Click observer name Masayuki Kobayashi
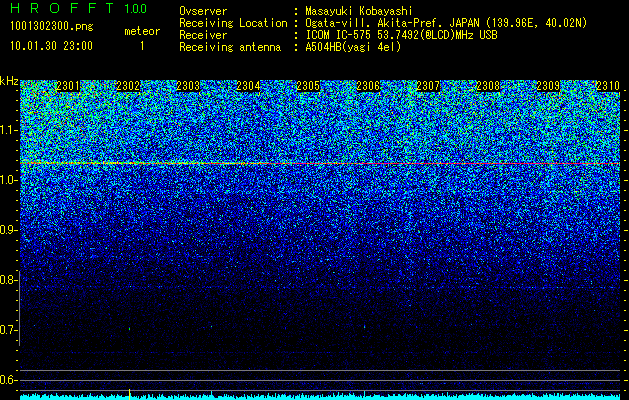 (x=359, y=11)
